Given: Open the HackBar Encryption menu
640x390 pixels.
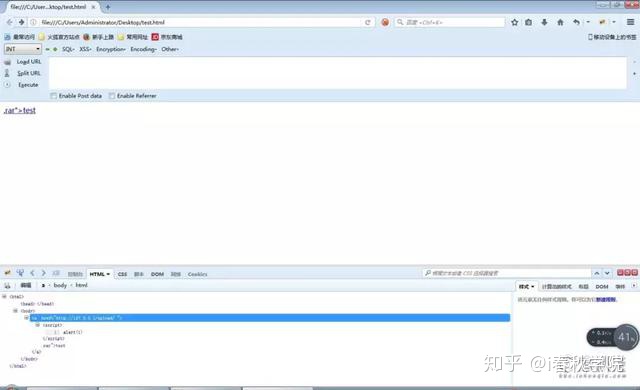Looking at the screenshot, I should [111, 49].
